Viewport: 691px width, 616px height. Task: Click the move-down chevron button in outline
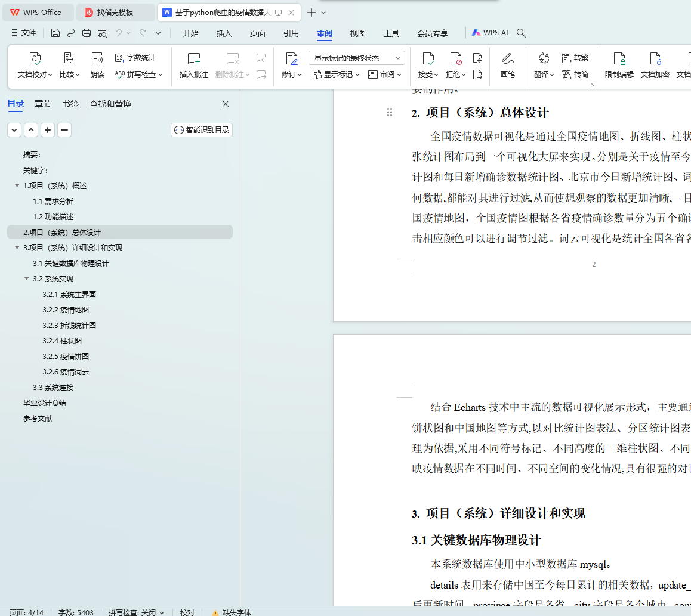coord(14,130)
